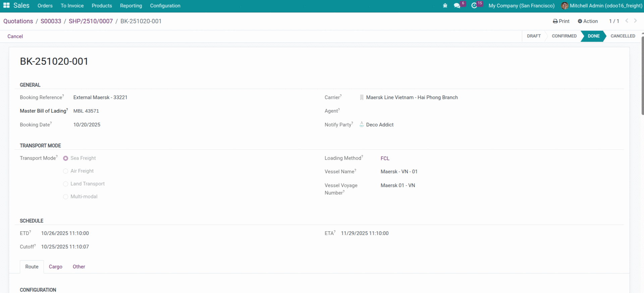Select the Air Freight radio button
644x293 pixels.
pyautogui.click(x=66, y=171)
